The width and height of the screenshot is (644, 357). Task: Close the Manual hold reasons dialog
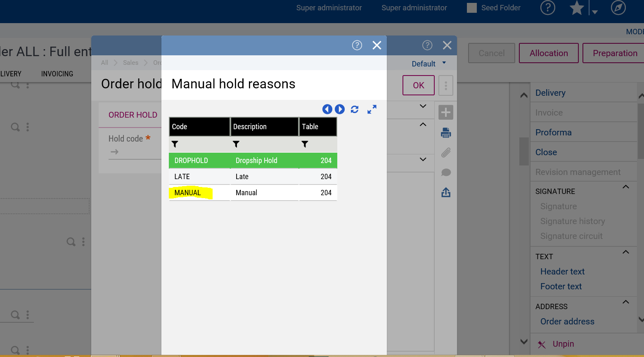click(x=377, y=45)
